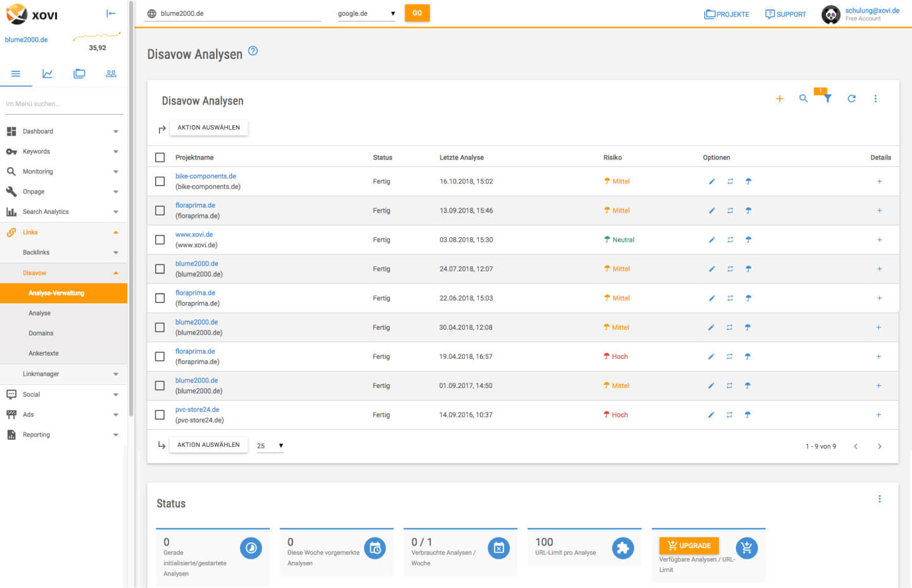Open PROJEKTE in the top bar

tap(726, 14)
